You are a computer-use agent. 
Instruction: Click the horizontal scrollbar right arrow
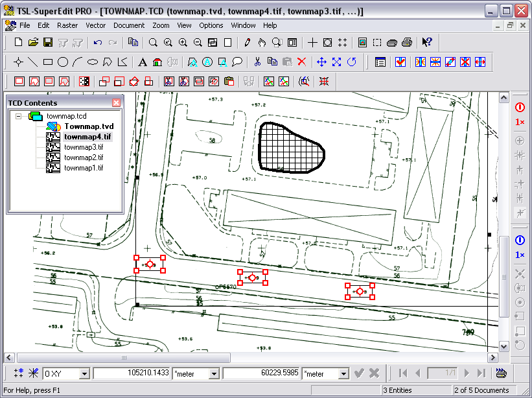[x=492, y=358]
